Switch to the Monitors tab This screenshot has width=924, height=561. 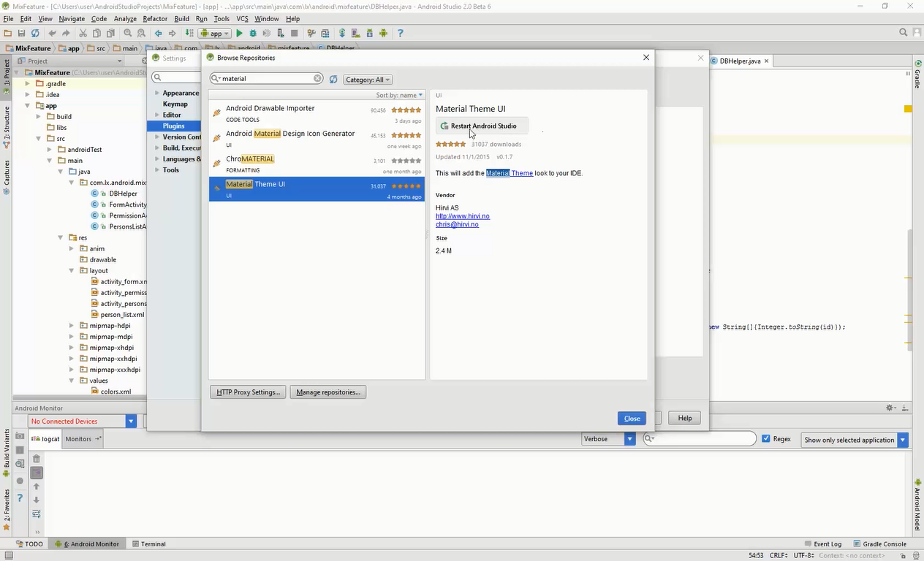click(x=82, y=439)
